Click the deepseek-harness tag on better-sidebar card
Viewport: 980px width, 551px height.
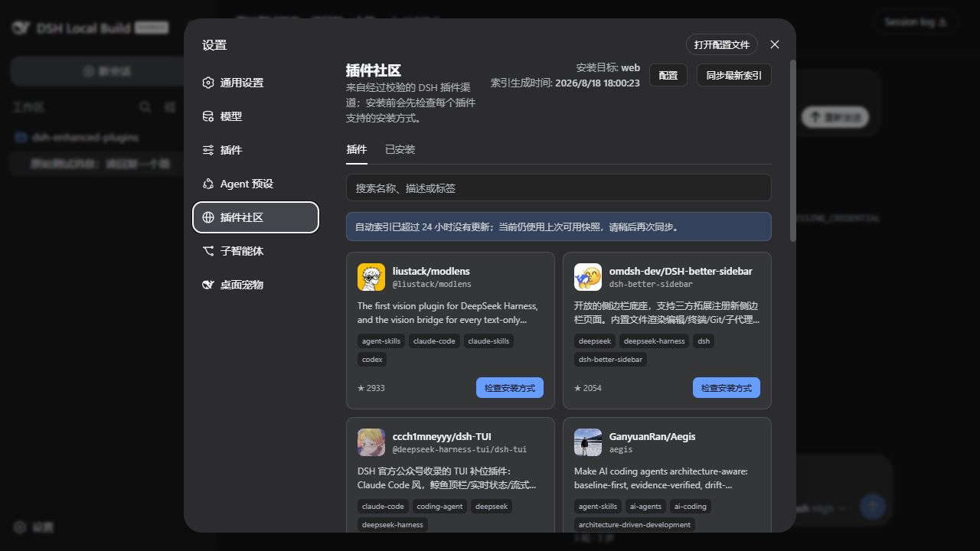pyautogui.click(x=654, y=341)
